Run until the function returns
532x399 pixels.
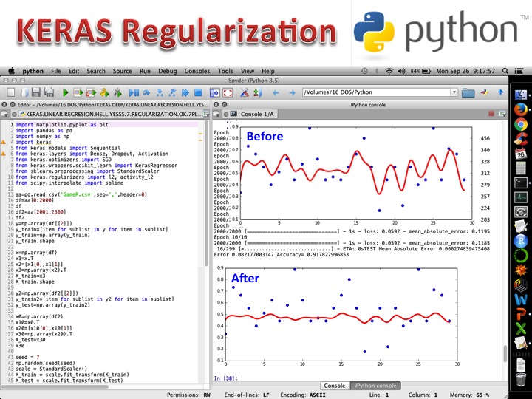(x=172, y=92)
